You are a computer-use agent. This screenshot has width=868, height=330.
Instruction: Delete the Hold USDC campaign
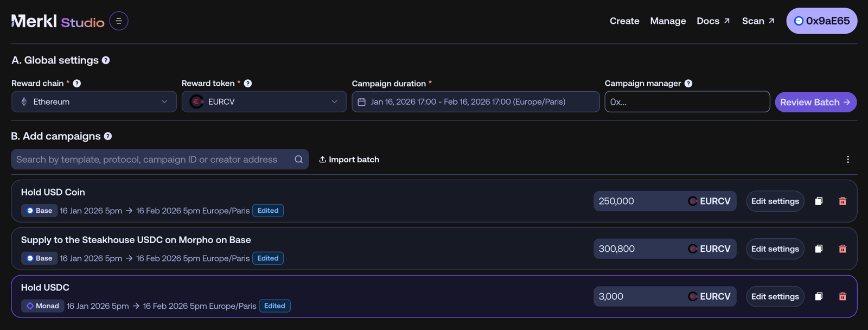click(x=843, y=297)
